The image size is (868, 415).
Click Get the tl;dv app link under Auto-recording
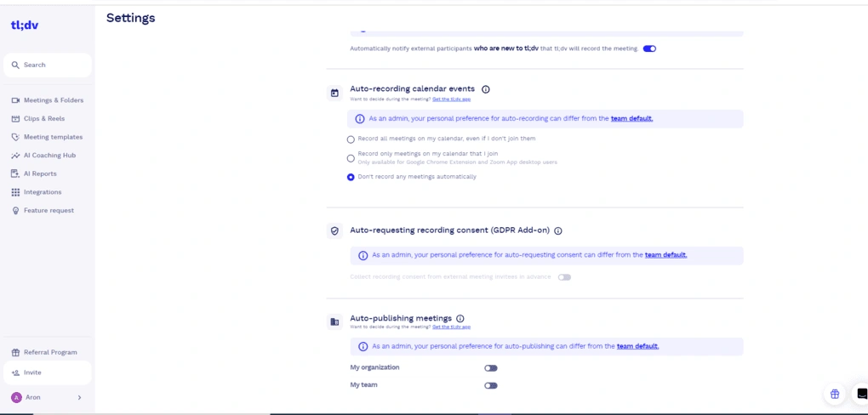[x=451, y=99]
